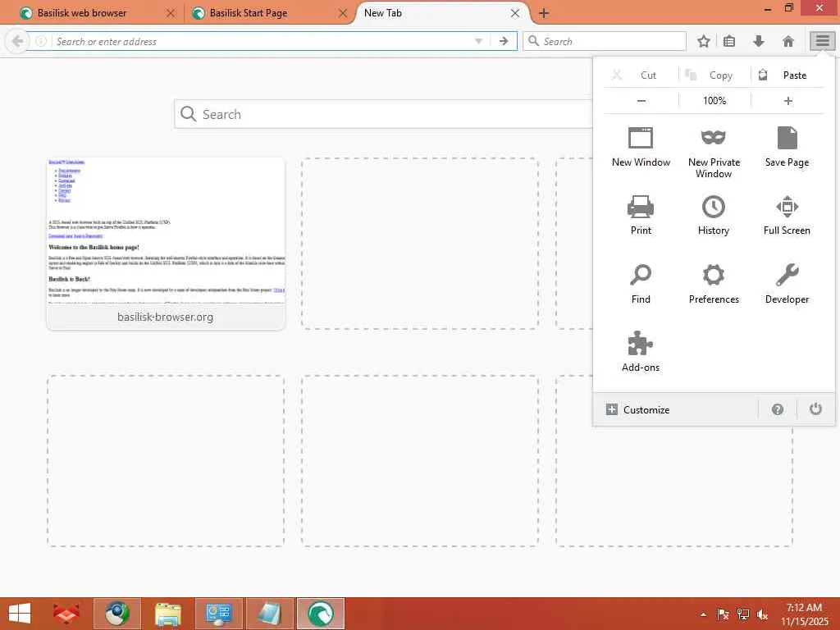
Task: Open the Add-ons puzzle icon
Action: (x=641, y=344)
